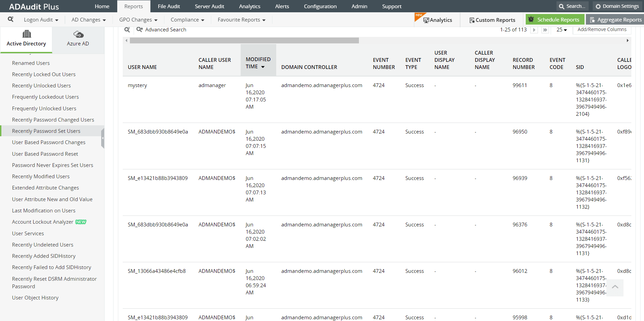Screen dimensions: 644x321
Task: Open the Password Never Expires Set Users report
Action: point(53,165)
